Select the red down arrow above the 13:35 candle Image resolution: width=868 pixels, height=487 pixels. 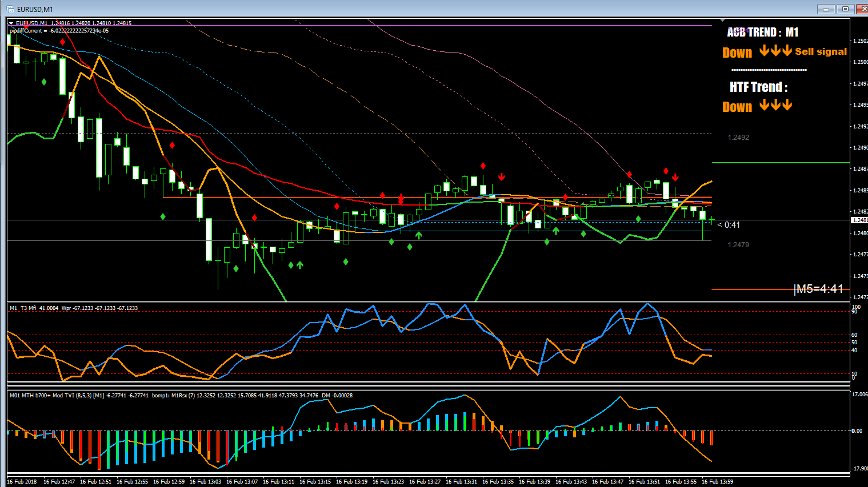pos(501,177)
